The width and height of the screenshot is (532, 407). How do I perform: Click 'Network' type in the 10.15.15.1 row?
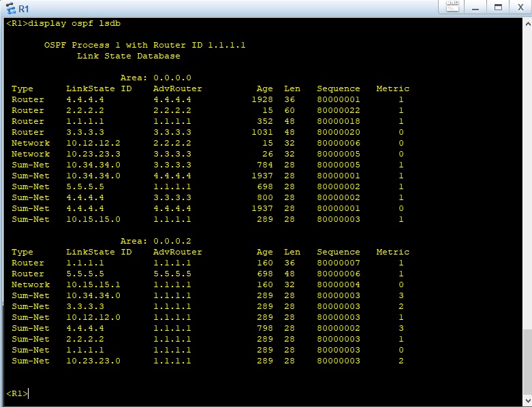click(x=31, y=284)
